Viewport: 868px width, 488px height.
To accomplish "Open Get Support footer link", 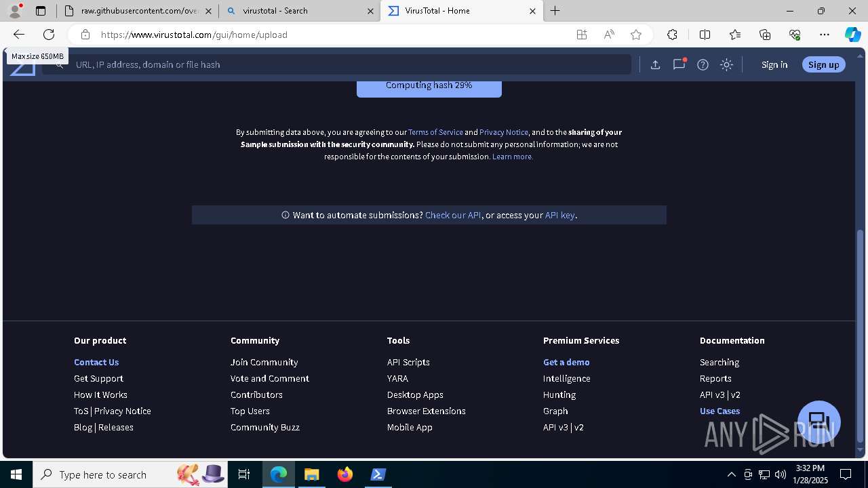I will [x=98, y=378].
